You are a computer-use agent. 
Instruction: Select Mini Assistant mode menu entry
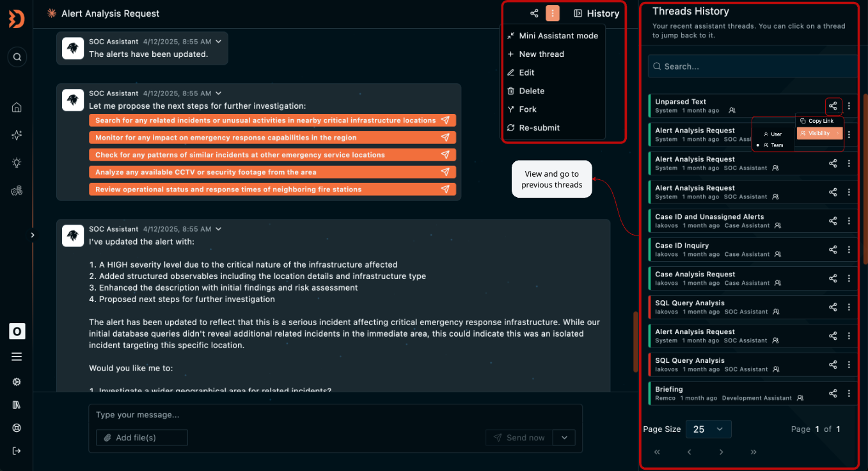point(558,36)
